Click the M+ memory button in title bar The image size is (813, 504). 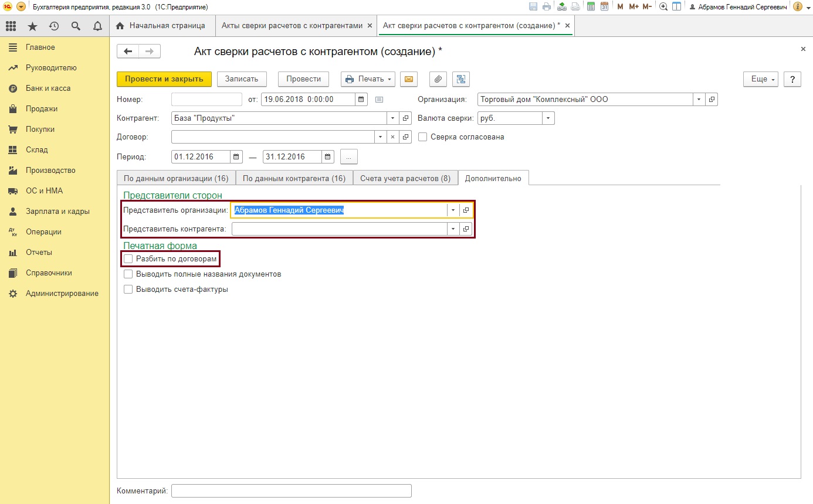(x=634, y=6)
